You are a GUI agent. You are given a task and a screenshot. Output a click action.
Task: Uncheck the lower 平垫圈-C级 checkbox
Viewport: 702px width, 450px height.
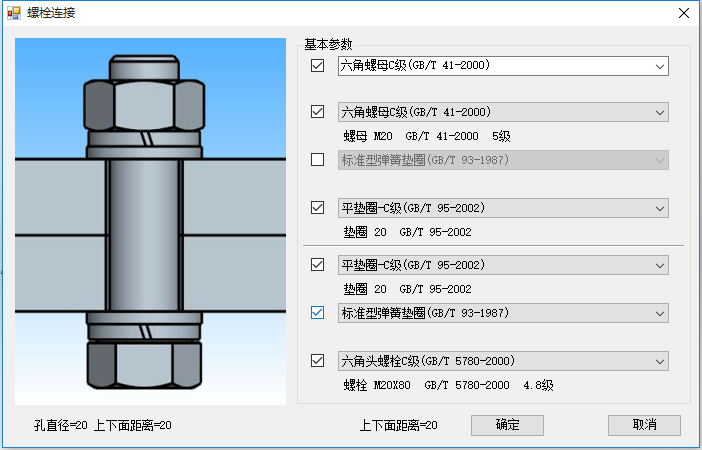point(317,265)
